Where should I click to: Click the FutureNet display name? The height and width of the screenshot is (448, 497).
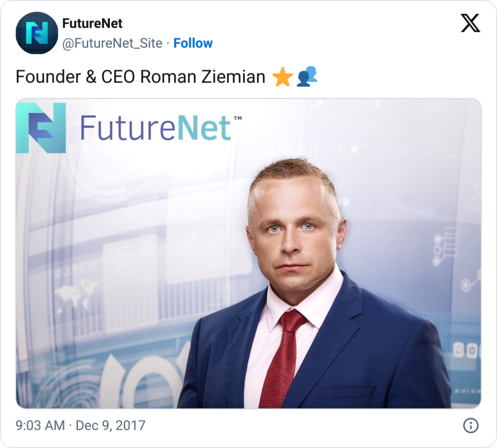pyautogui.click(x=92, y=23)
